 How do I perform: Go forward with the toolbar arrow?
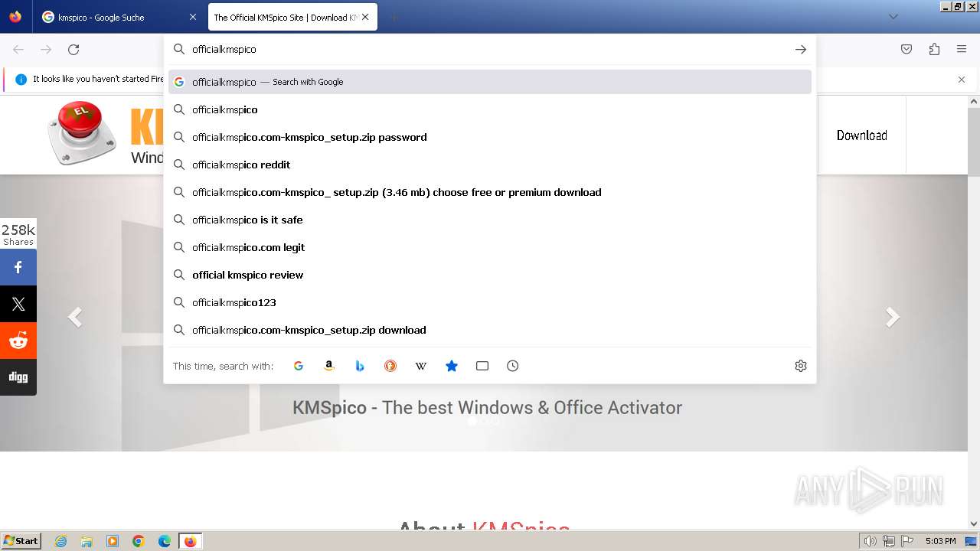46,50
